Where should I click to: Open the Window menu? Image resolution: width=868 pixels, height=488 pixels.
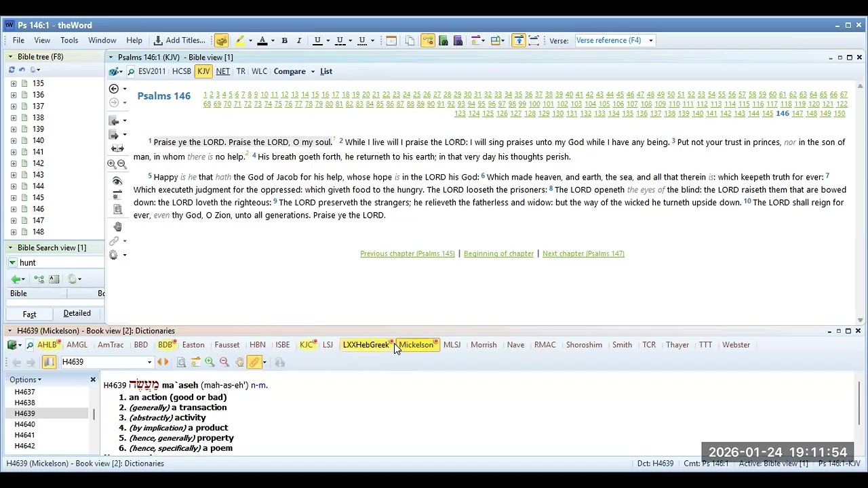click(x=102, y=41)
